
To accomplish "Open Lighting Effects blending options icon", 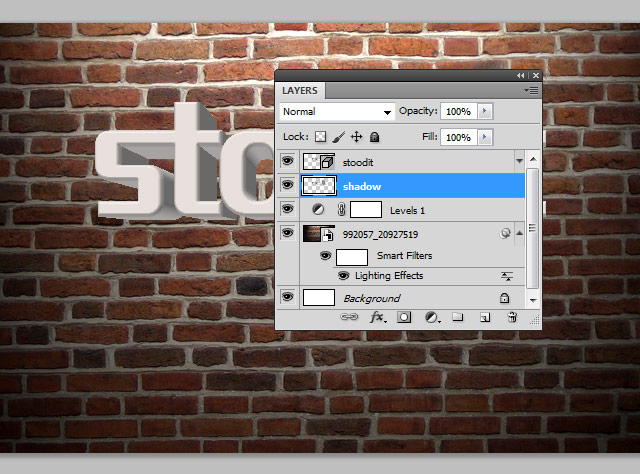I will [x=507, y=276].
